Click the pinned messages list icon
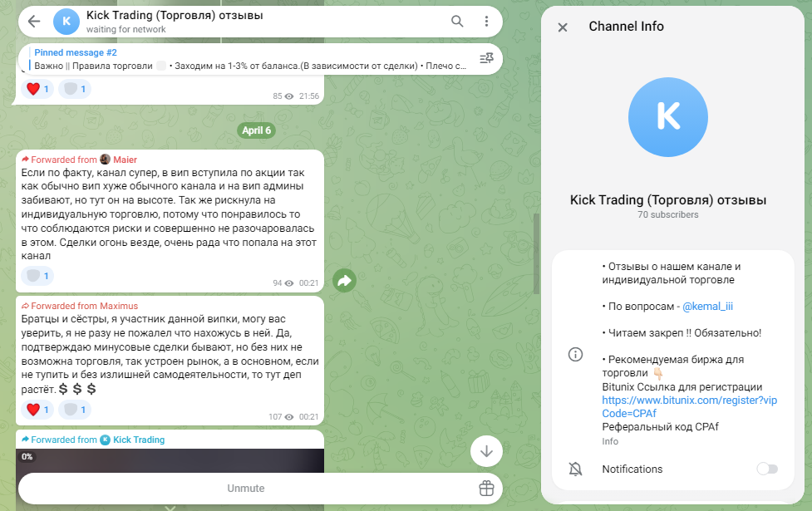The width and height of the screenshot is (812, 511). (486, 58)
